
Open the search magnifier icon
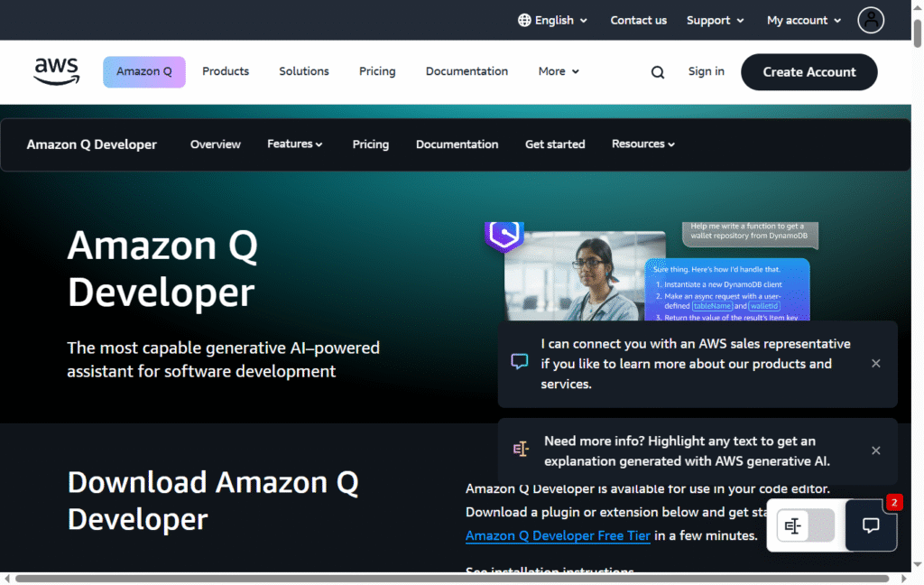[658, 72]
